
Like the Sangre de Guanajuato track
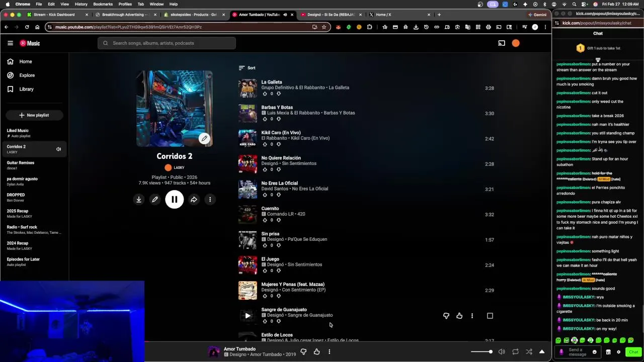[459, 316]
